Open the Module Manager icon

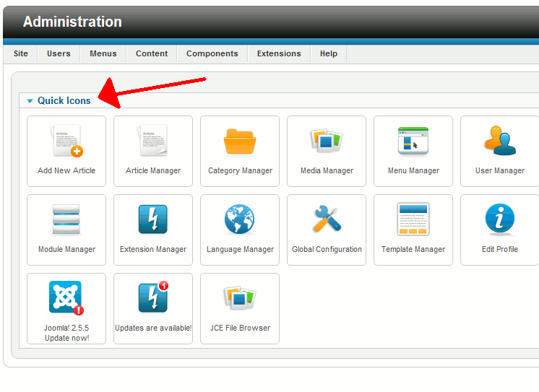click(66, 220)
